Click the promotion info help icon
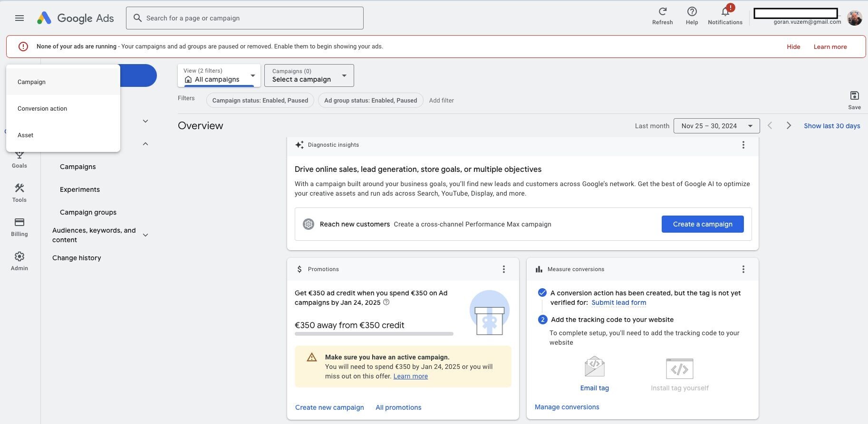The width and height of the screenshot is (868, 424). point(386,302)
